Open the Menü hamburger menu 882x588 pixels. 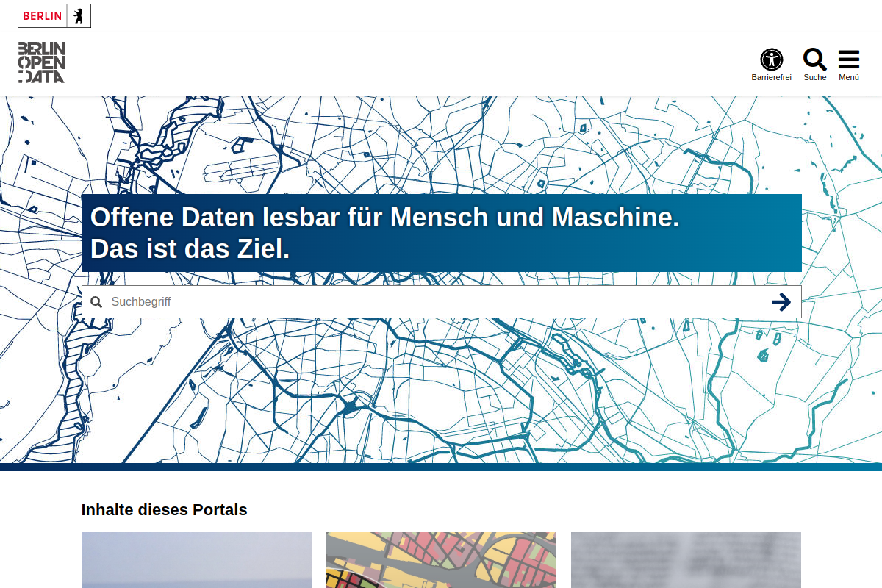point(849,64)
